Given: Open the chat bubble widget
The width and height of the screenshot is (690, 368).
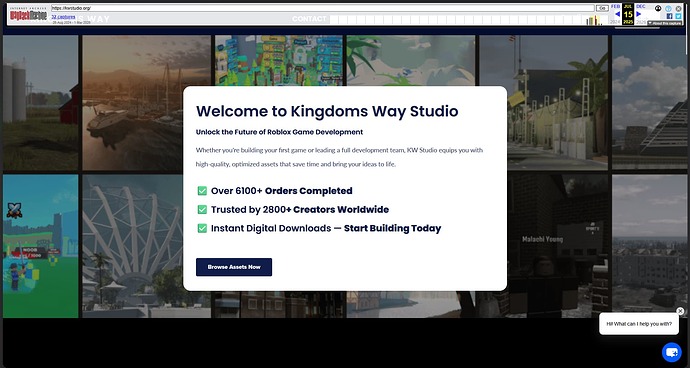Looking at the screenshot, I should [x=672, y=352].
